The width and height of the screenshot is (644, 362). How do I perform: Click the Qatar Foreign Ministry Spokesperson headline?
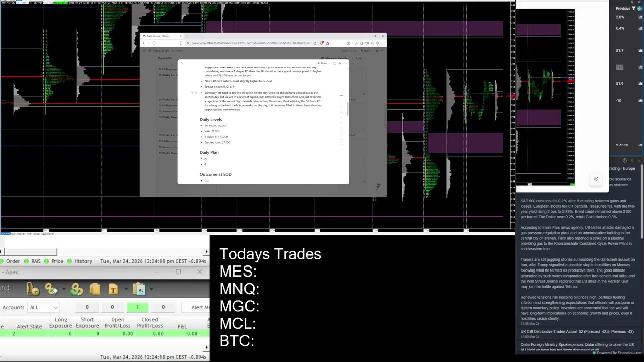point(577,347)
